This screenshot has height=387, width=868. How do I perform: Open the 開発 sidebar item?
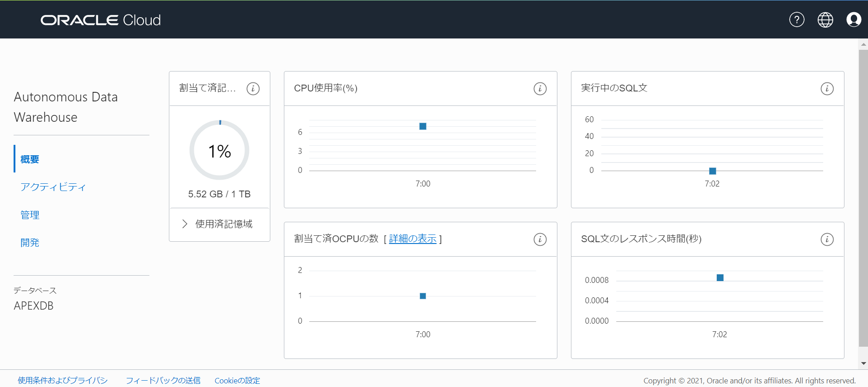point(30,243)
